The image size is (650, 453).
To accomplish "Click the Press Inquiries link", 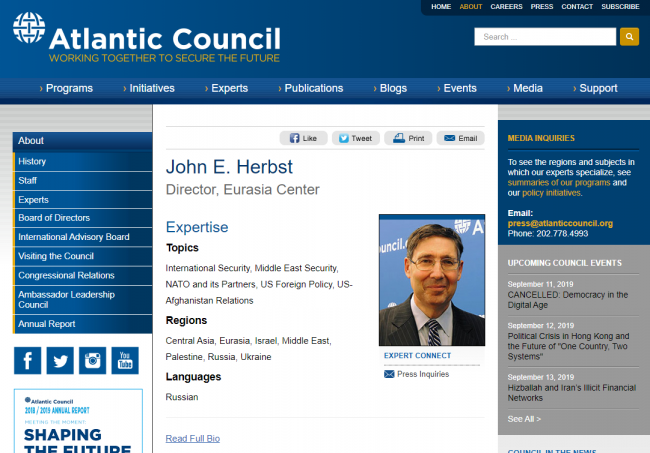I will 422,374.
